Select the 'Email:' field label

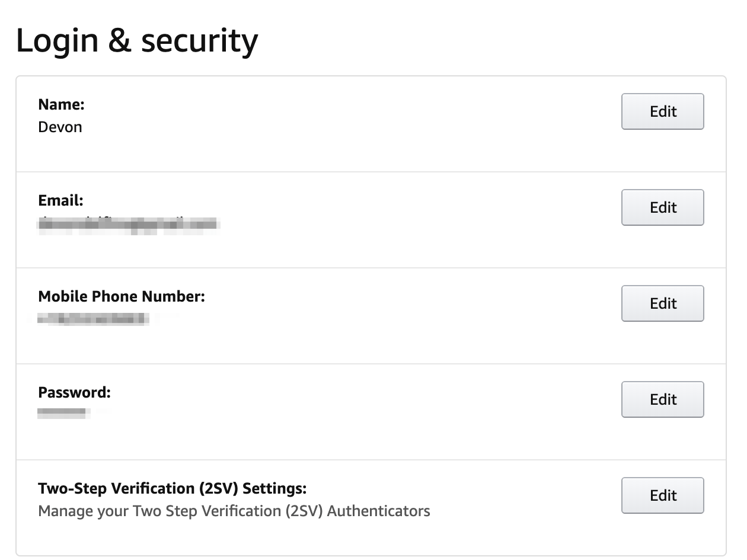(x=60, y=201)
